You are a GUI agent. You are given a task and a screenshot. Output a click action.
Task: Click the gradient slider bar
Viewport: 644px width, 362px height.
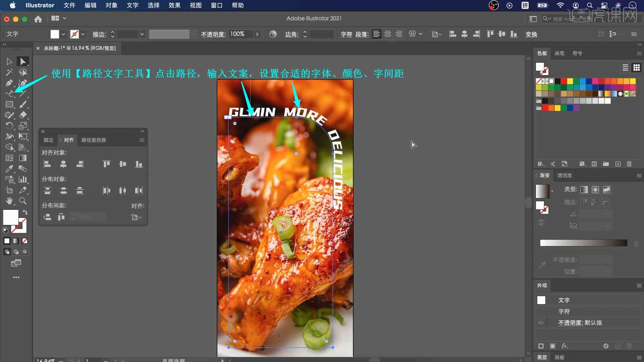(x=583, y=243)
